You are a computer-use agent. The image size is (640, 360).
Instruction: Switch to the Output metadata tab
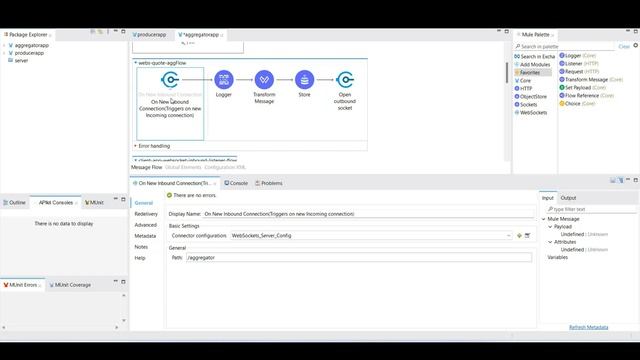[x=568, y=198]
